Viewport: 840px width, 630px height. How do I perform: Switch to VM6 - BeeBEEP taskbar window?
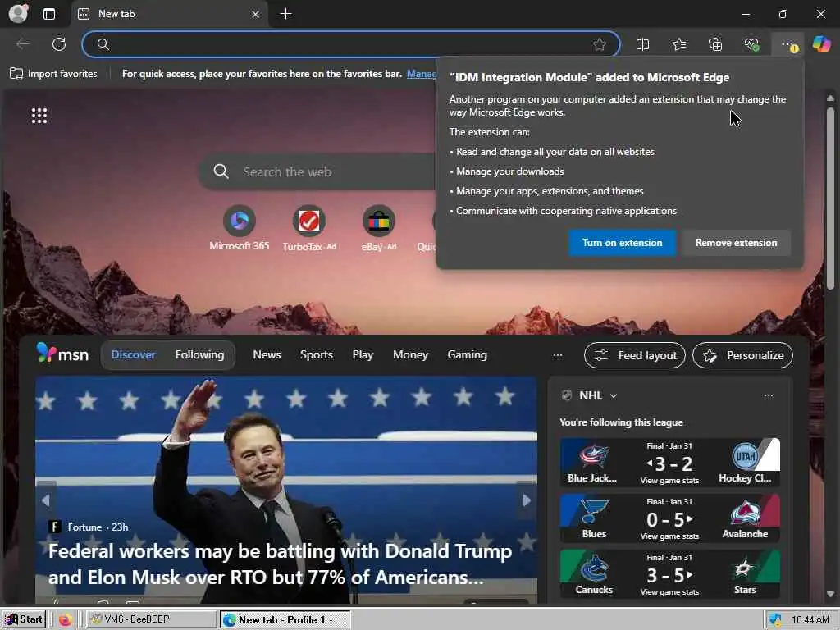tap(152, 619)
